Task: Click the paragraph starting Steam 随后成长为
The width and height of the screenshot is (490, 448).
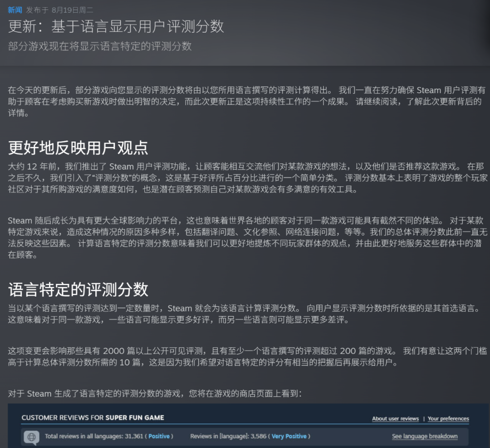Action: click(245, 238)
